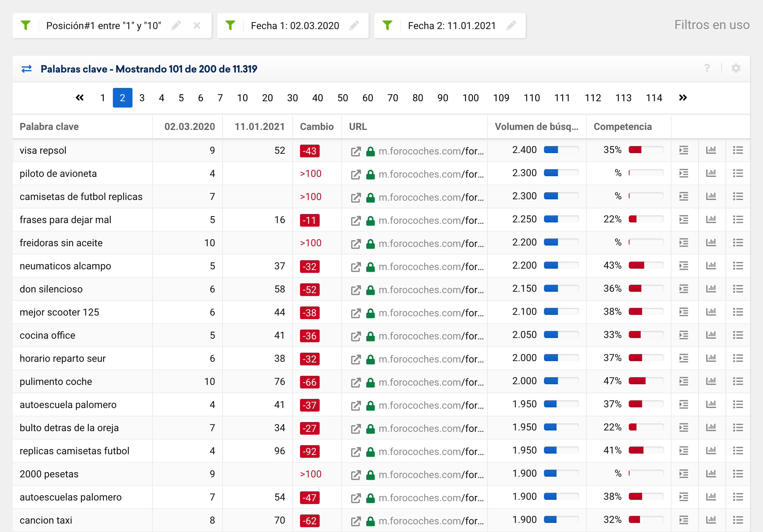This screenshot has width=763, height=532.
Task: Expand indent details for don silencioso row
Action: tap(683, 289)
